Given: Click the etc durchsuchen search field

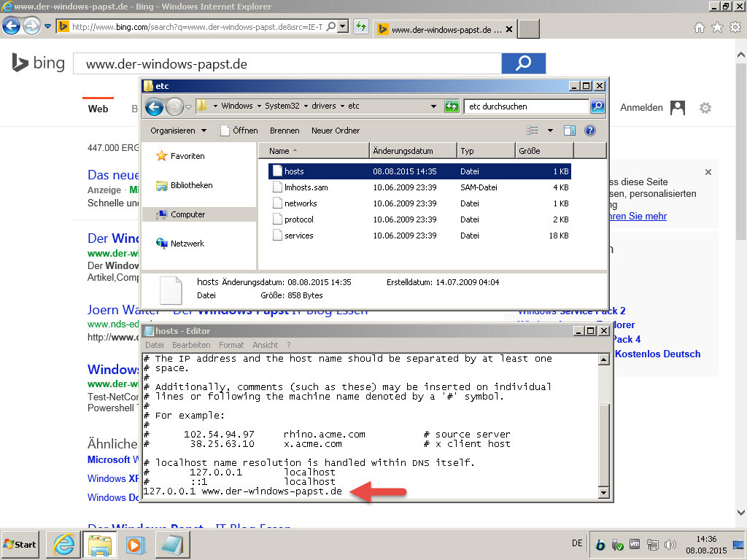Looking at the screenshot, I should (526, 106).
